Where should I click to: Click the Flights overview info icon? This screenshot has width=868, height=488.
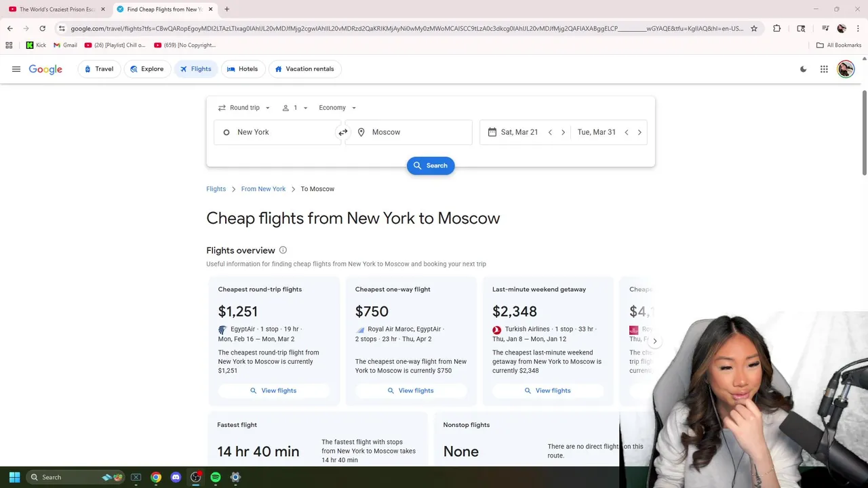coord(283,250)
